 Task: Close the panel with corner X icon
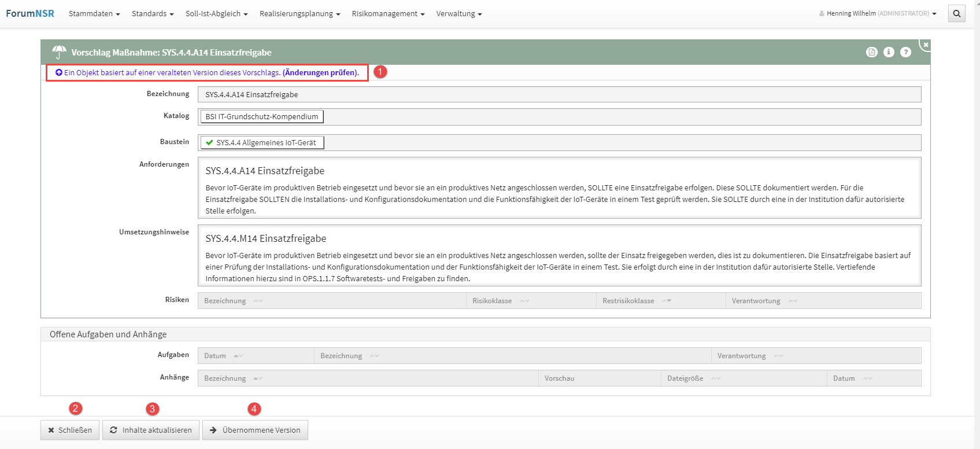click(925, 45)
